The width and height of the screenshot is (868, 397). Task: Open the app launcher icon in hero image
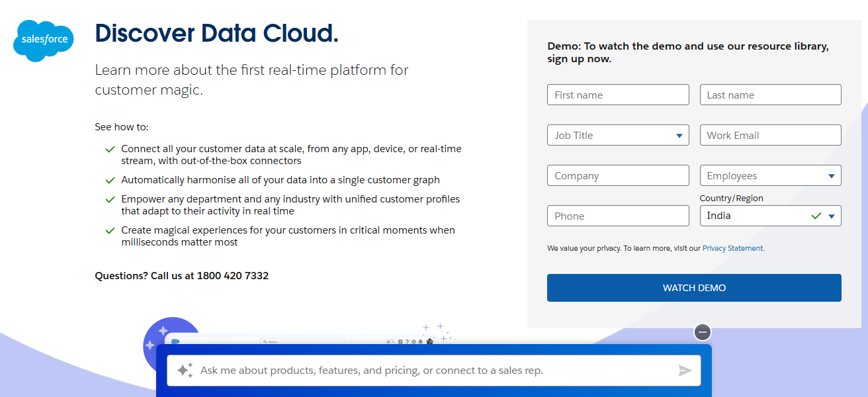400,341
